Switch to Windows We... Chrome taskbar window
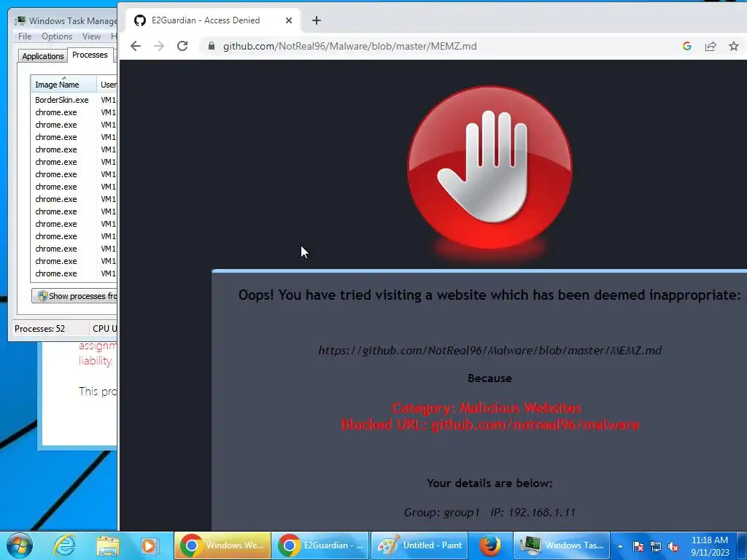Viewport: 747px width, 560px height. pos(222,545)
